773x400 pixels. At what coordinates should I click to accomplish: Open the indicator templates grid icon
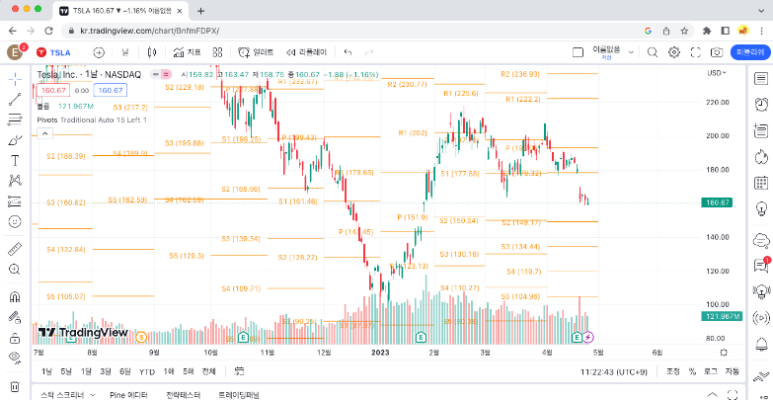tap(217, 52)
